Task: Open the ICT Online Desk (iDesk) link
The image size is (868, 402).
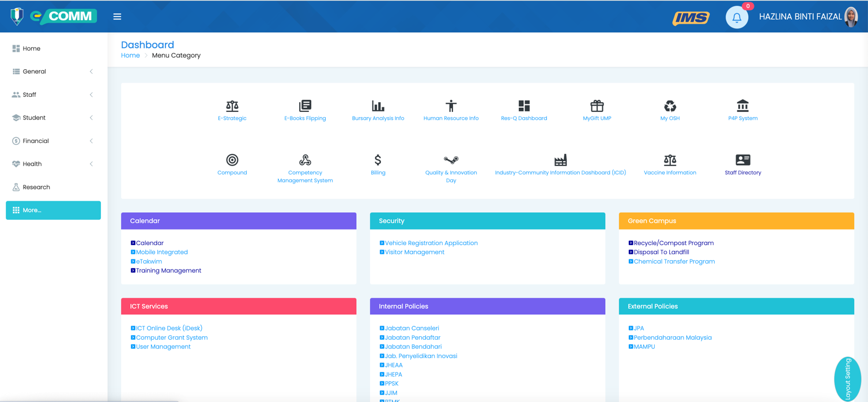Action: click(x=169, y=328)
